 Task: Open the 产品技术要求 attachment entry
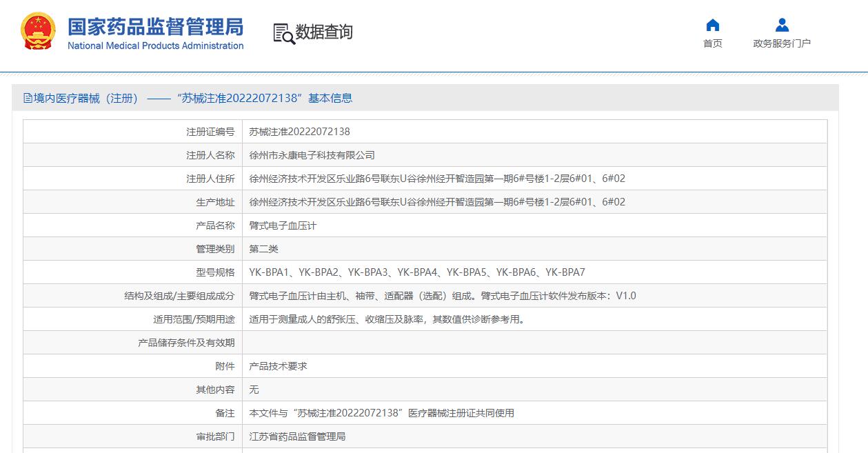pos(277,365)
